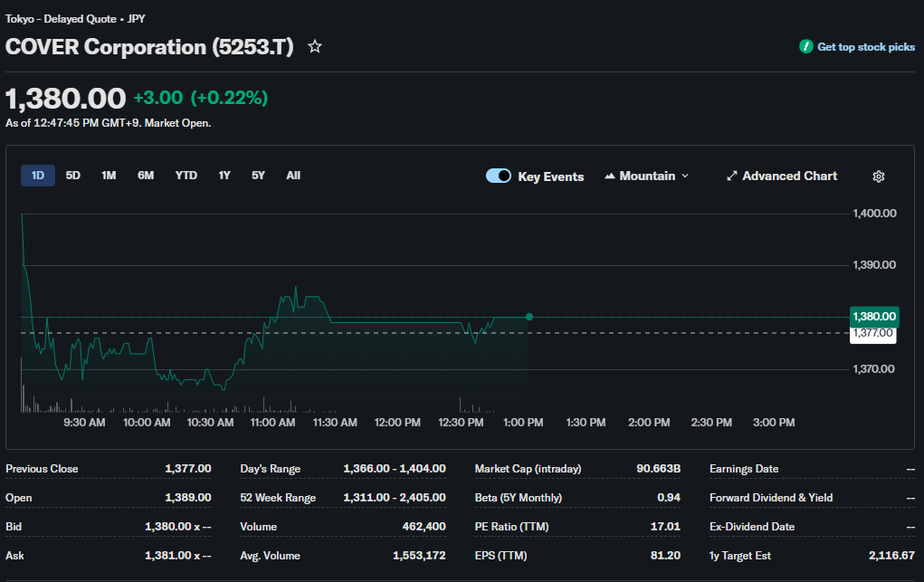
Task: Click the Earnings Date label
Action: (744, 469)
